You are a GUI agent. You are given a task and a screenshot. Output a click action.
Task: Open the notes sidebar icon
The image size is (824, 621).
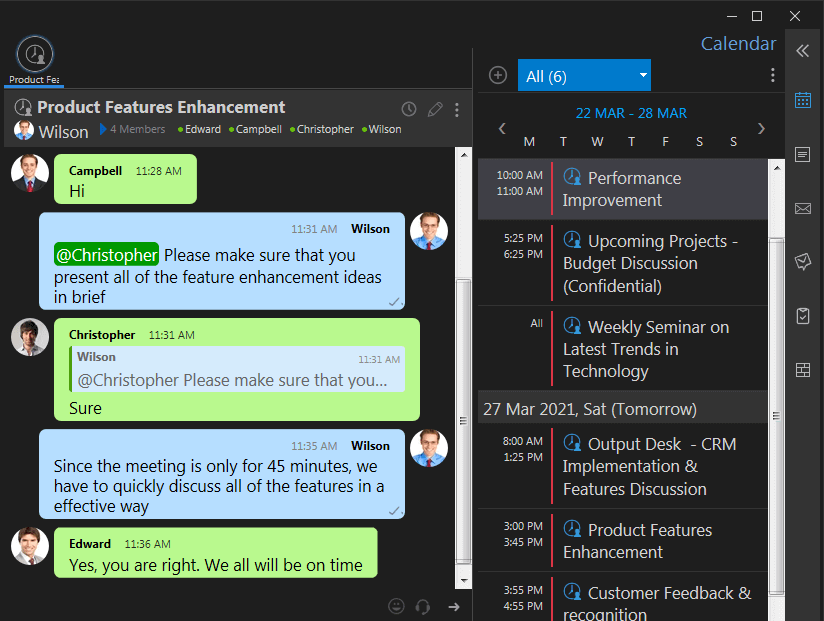click(802, 154)
